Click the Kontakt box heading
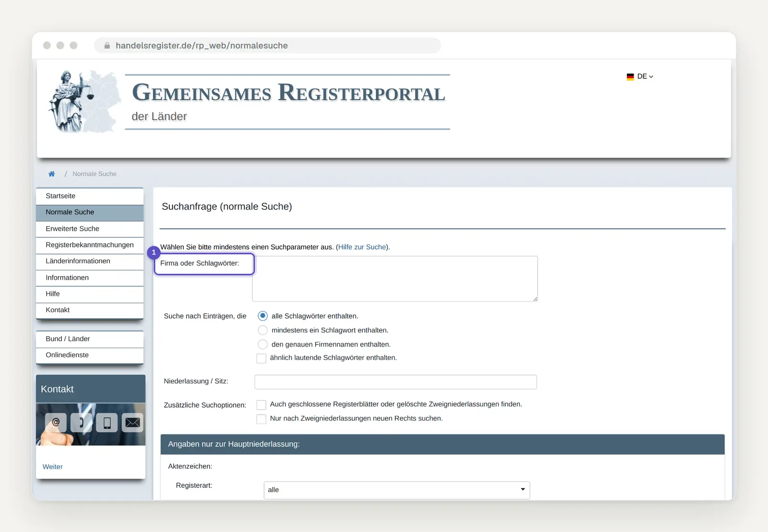The height and width of the screenshot is (532, 768). (91, 389)
